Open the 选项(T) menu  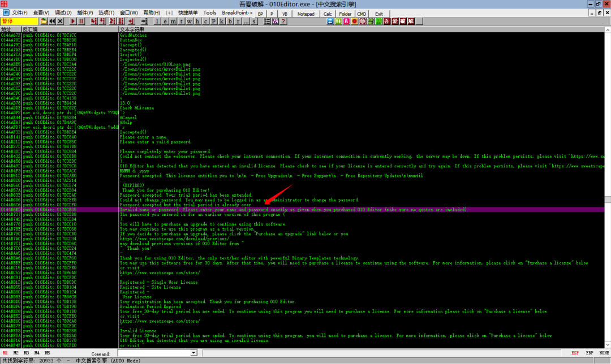pos(106,13)
